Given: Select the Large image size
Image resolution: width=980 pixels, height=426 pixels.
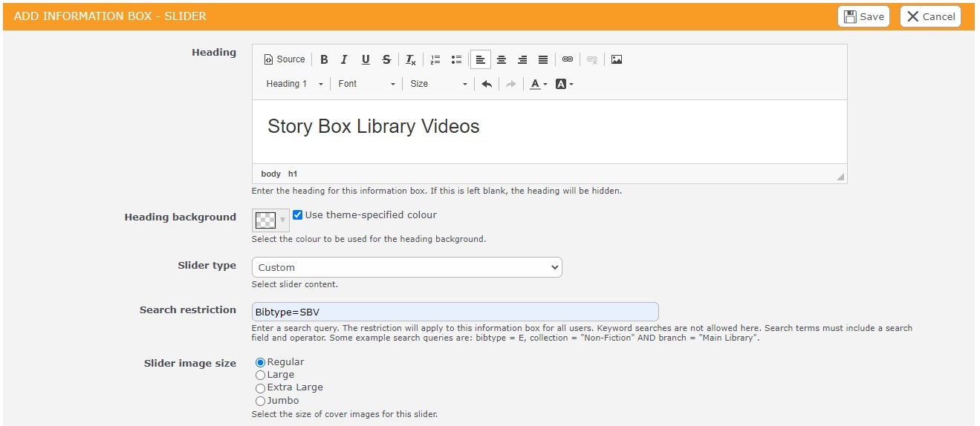Looking at the screenshot, I should coord(260,375).
